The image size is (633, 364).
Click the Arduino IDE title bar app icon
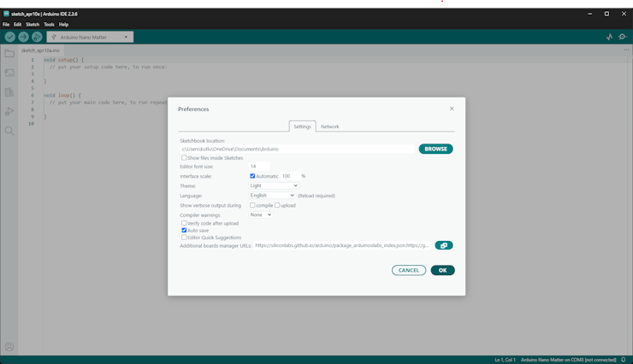pyautogui.click(x=6, y=14)
